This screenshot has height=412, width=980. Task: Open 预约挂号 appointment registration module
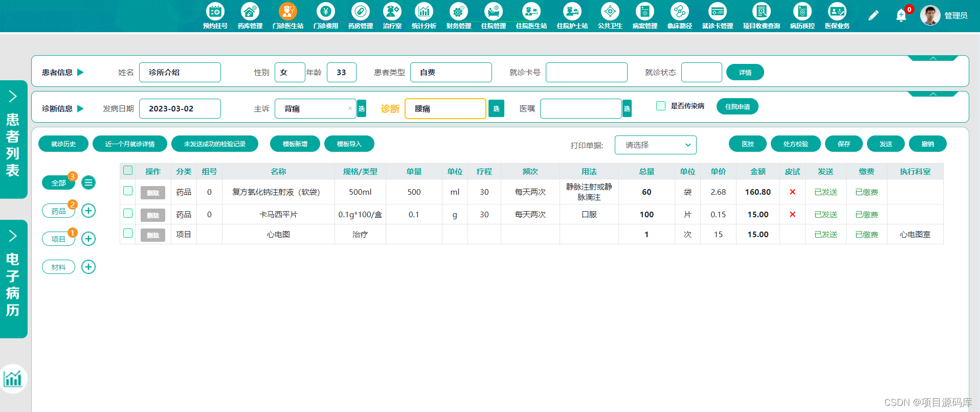(x=215, y=16)
